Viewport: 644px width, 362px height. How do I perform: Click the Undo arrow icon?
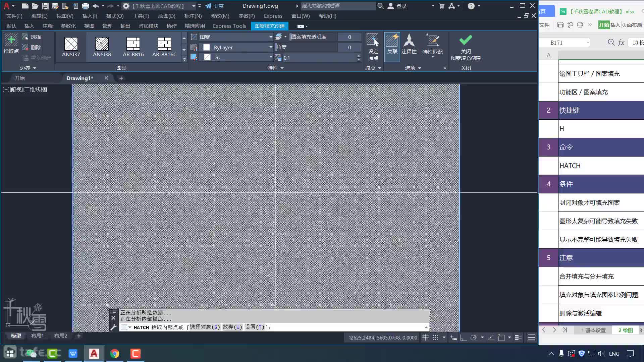tap(96, 6)
